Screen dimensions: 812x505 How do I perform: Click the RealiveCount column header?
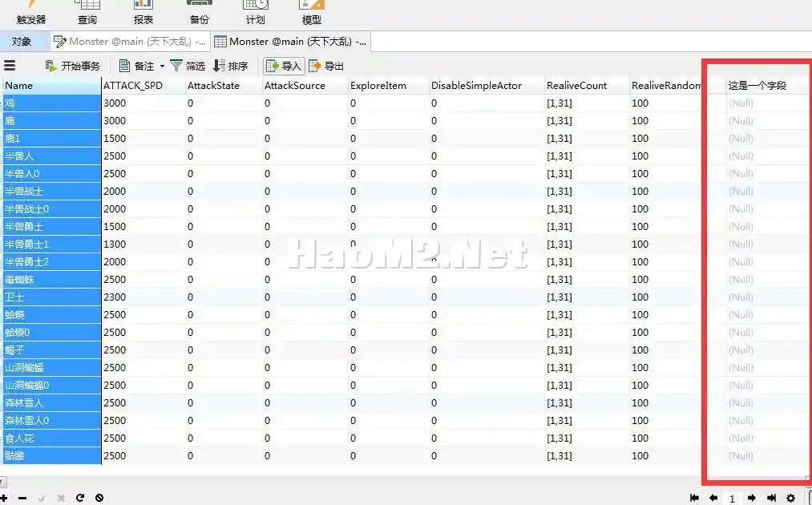tap(588, 86)
